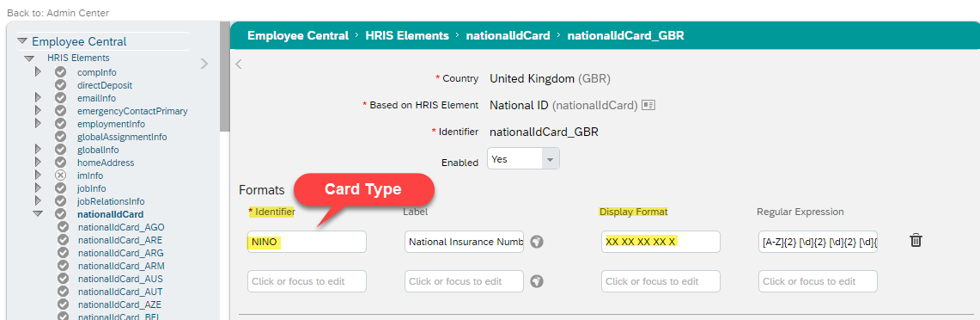
Task: Go to nationalIdCard breadcrumb item
Action: 508,35
